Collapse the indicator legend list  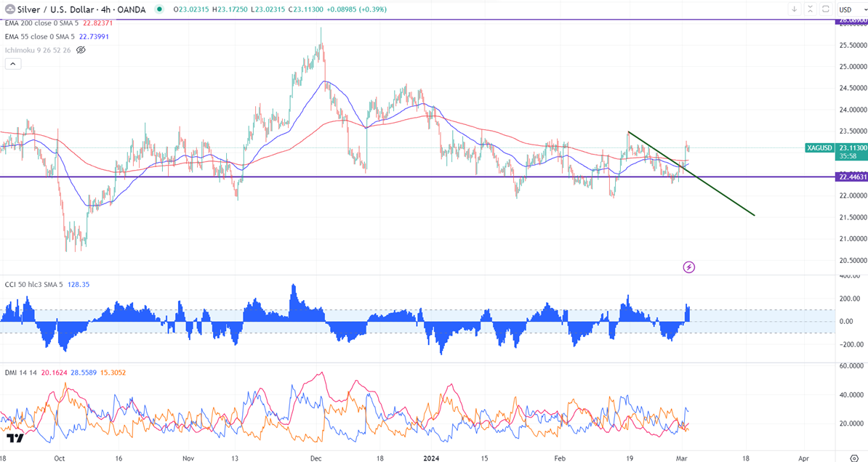coord(12,64)
